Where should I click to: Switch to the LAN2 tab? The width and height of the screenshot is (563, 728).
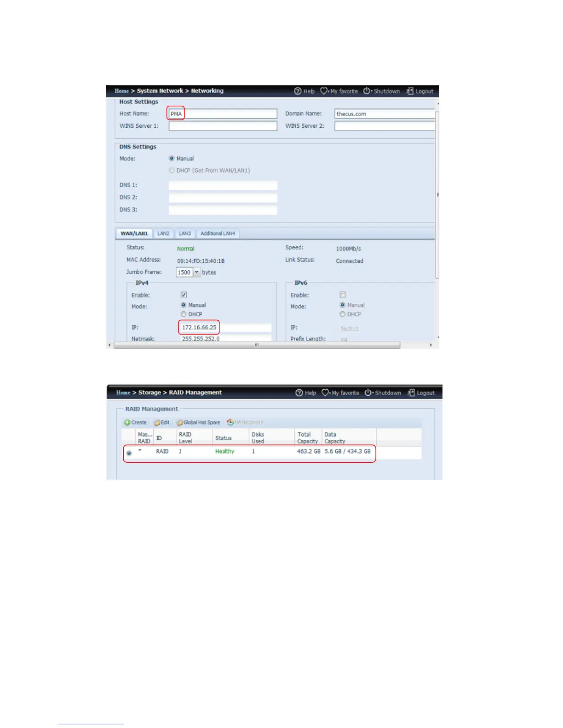pos(163,233)
